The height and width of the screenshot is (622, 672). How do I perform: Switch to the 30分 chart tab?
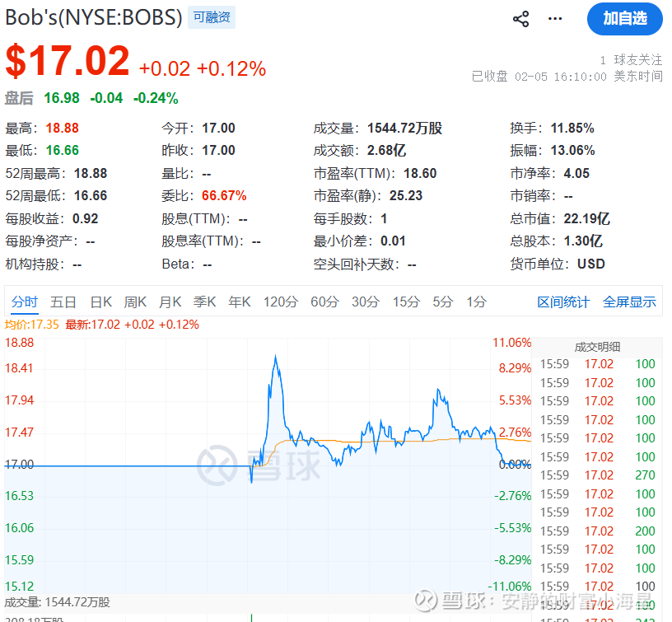366,302
